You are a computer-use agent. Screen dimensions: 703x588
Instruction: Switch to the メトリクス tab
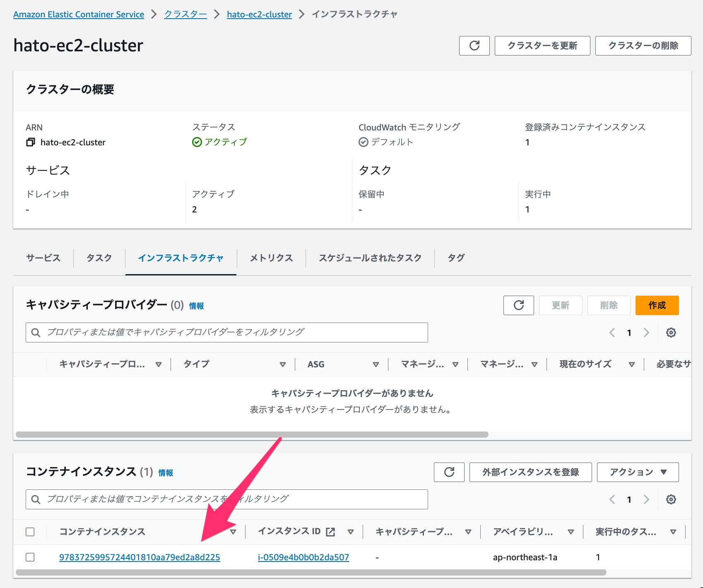coord(271,258)
